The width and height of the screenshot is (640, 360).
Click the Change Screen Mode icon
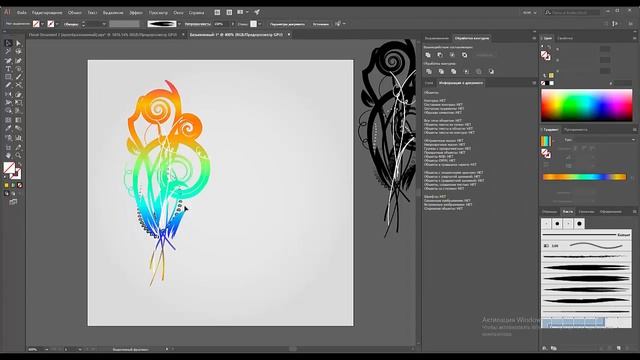(13, 202)
